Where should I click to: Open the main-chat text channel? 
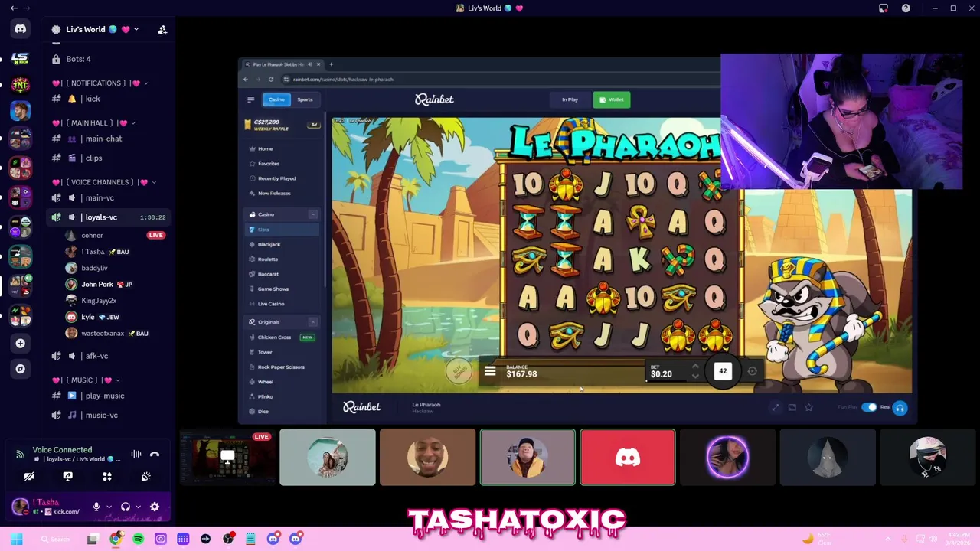109,139
